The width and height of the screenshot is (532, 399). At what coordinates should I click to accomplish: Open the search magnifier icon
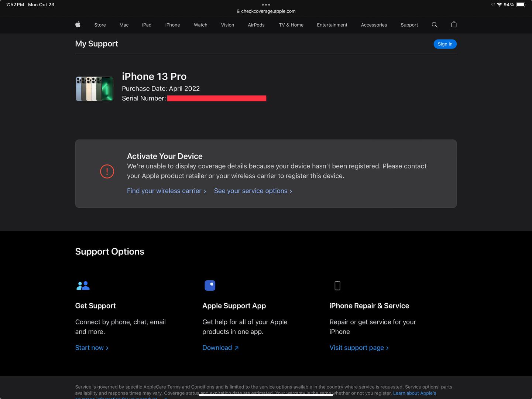[435, 25]
